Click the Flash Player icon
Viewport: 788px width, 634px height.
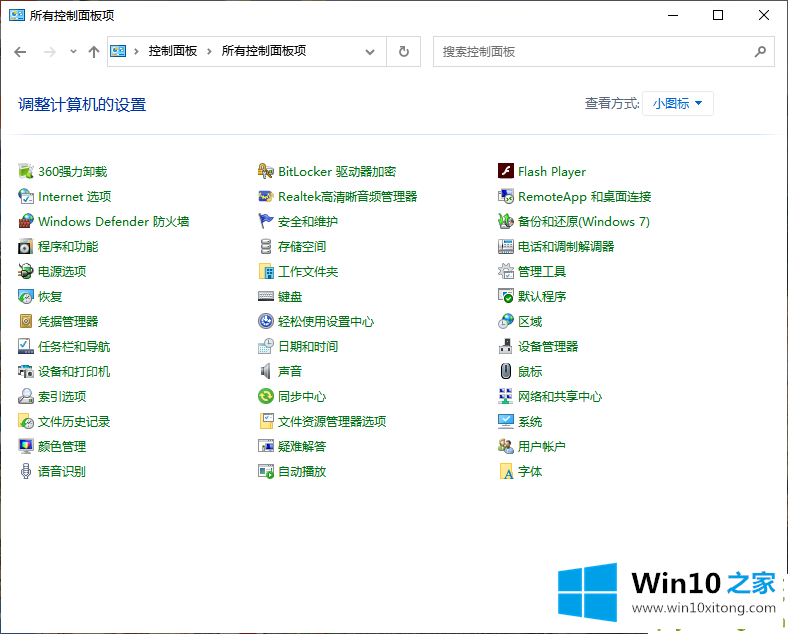(x=506, y=171)
